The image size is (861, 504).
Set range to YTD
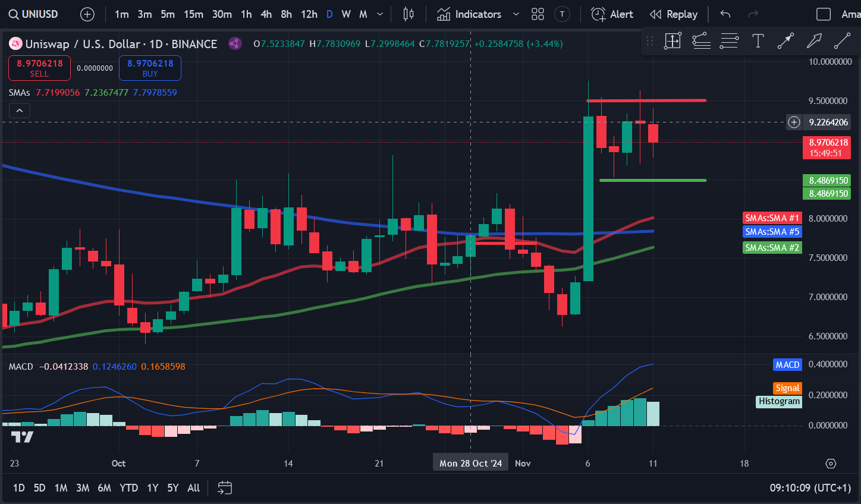tap(128, 488)
